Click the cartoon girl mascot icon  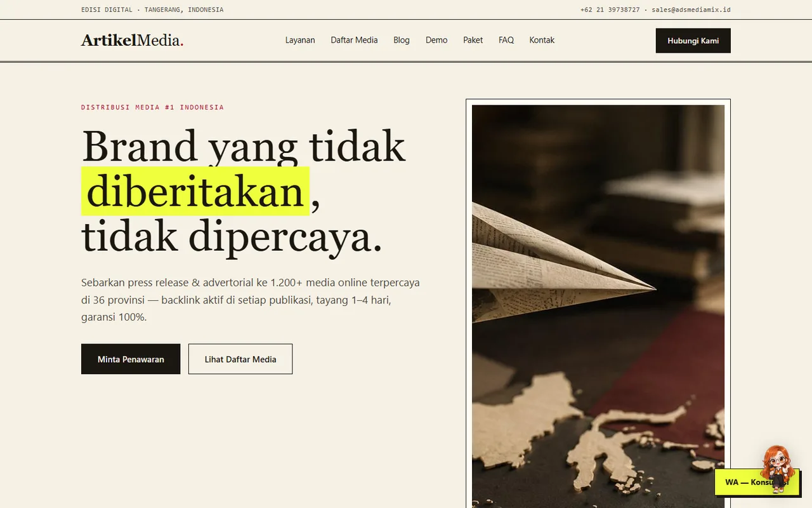pos(777,468)
